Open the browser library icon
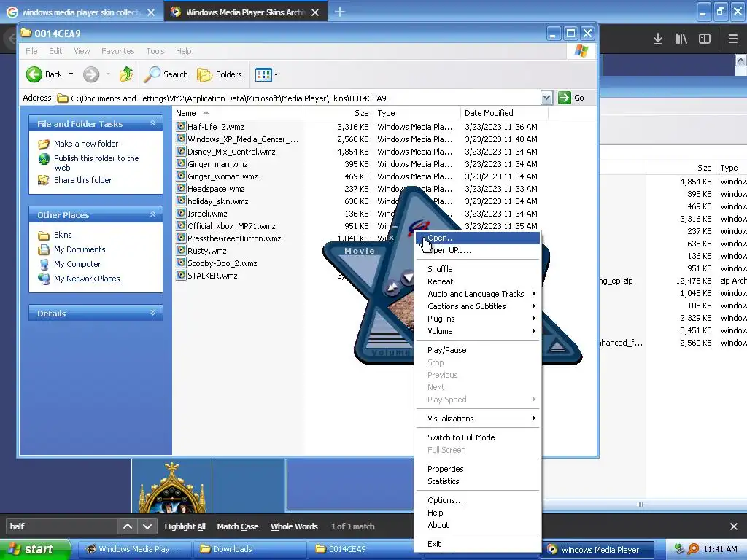This screenshot has width=747, height=560. [681, 39]
